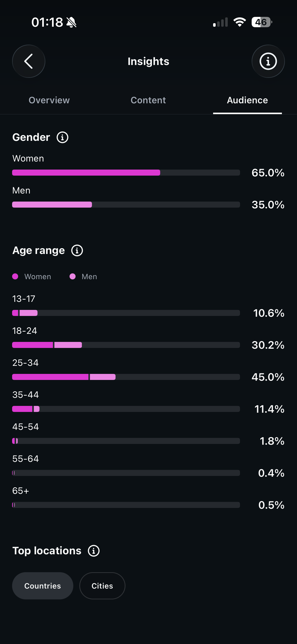Image resolution: width=297 pixels, height=644 pixels.
Task: Select the Cities filter pill
Action: (x=102, y=586)
